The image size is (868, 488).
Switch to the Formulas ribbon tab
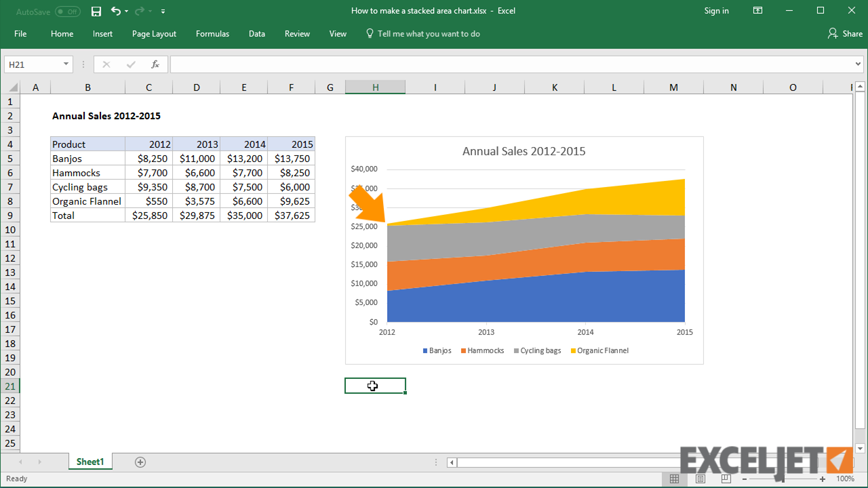[x=212, y=33]
